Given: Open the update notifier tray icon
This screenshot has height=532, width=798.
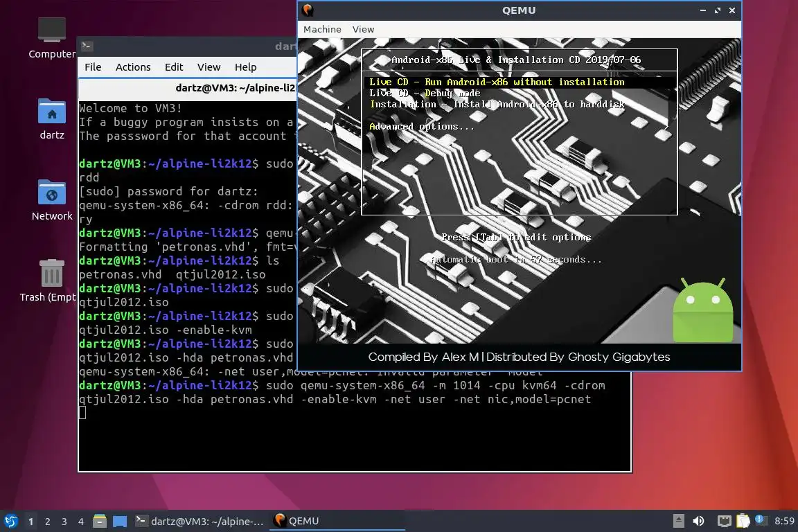Looking at the screenshot, I should (759, 520).
